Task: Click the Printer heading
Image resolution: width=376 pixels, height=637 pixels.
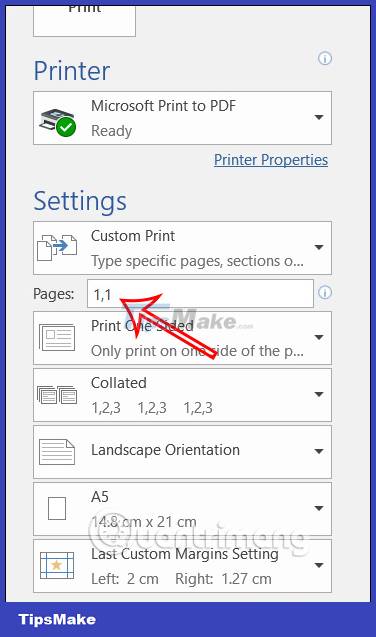Action: coord(71,71)
